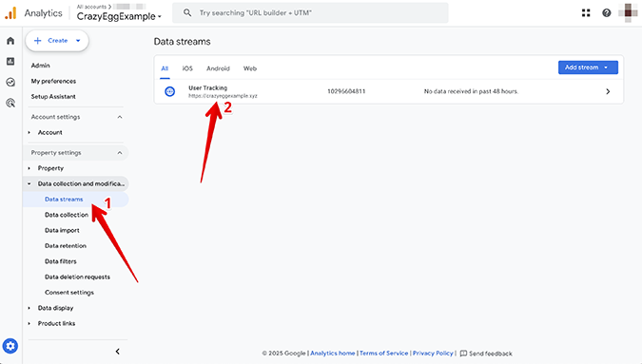Click the search bar field
Screen dimensions: 642x364
(310, 12)
